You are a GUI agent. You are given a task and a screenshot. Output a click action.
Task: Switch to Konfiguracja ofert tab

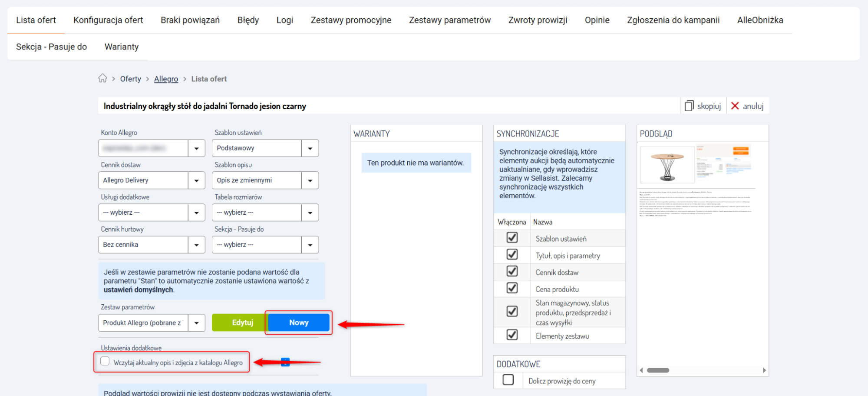point(108,20)
